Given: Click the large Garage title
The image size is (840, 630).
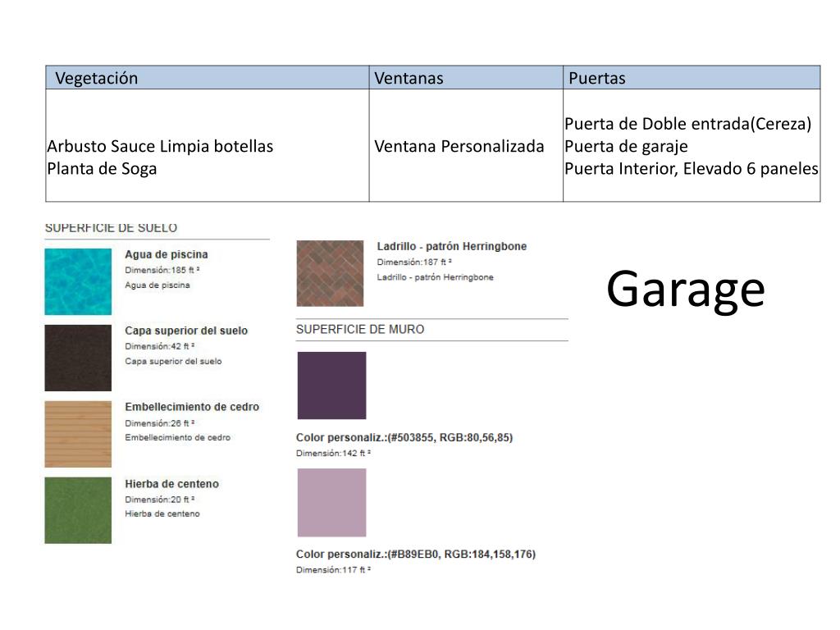Looking at the screenshot, I should [x=686, y=290].
